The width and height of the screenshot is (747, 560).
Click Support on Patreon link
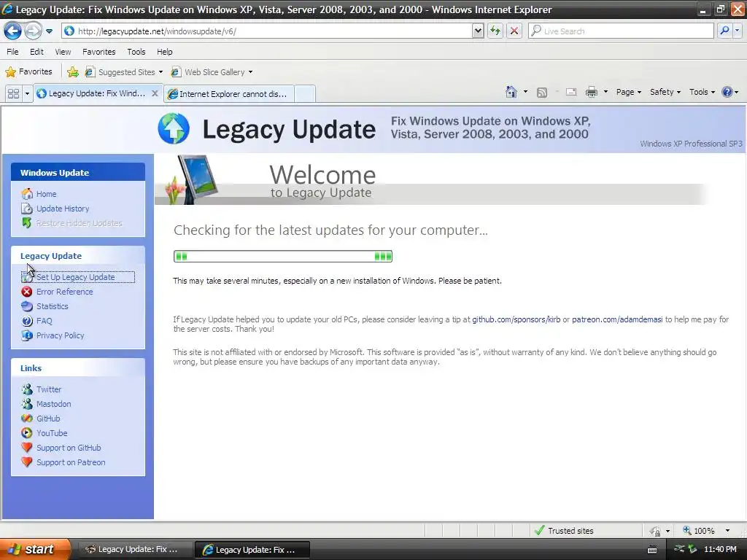click(x=71, y=462)
